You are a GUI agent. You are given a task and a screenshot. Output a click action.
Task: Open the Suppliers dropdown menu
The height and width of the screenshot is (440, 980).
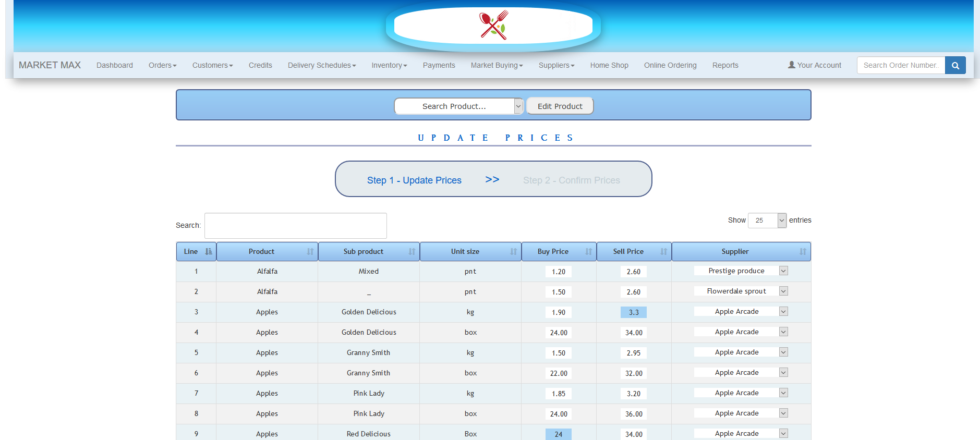pyautogui.click(x=556, y=65)
